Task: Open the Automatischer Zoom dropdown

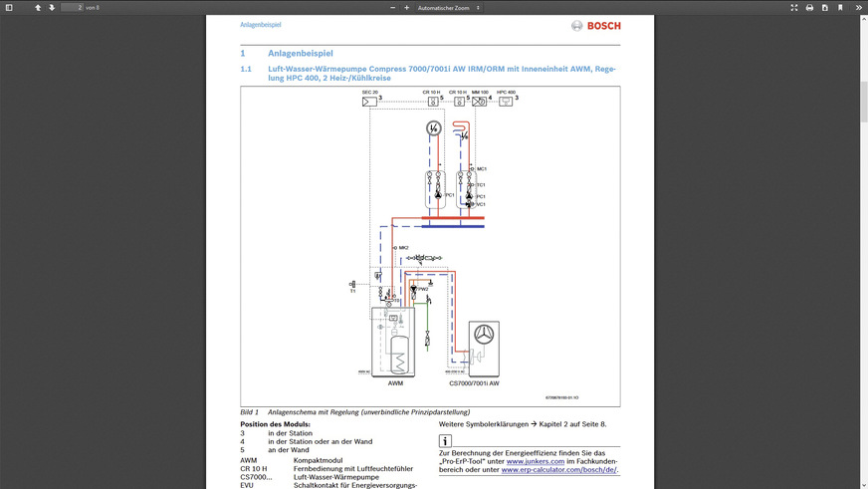Action: coord(448,7)
